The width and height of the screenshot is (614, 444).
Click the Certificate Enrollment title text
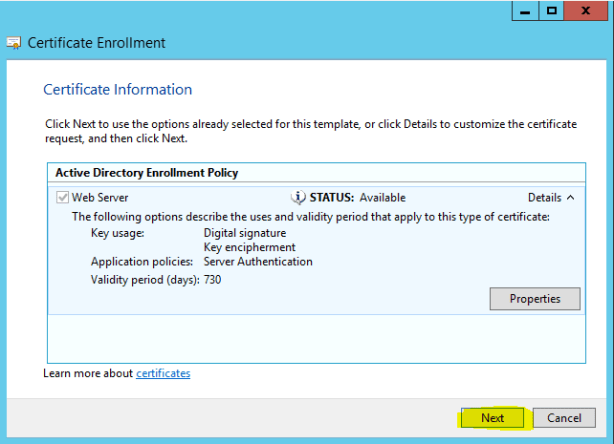(96, 43)
